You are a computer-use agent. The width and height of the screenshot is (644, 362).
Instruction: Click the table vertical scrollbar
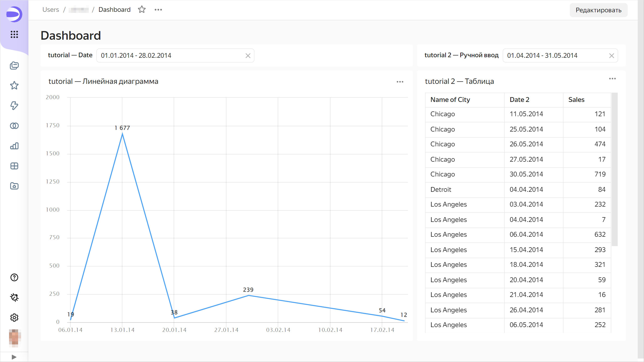tap(614, 169)
